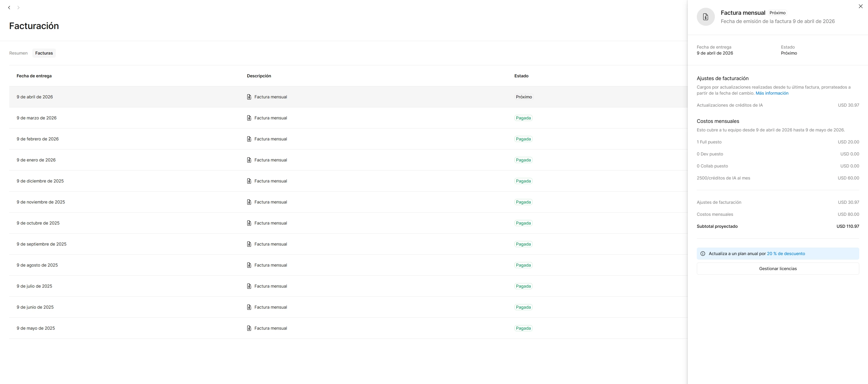The height and width of the screenshot is (384, 868).
Task: Open the 9 de abril de 2026 invoice row
Action: (35, 97)
